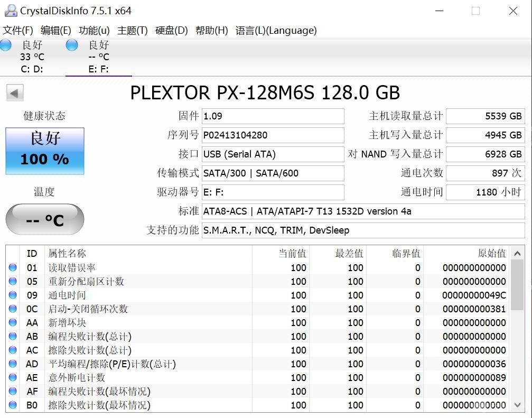This screenshot has width=532, height=418.
Task: Click the PLEXTOR PX-128M6S 128.0 GB title
Action: [265, 92]
